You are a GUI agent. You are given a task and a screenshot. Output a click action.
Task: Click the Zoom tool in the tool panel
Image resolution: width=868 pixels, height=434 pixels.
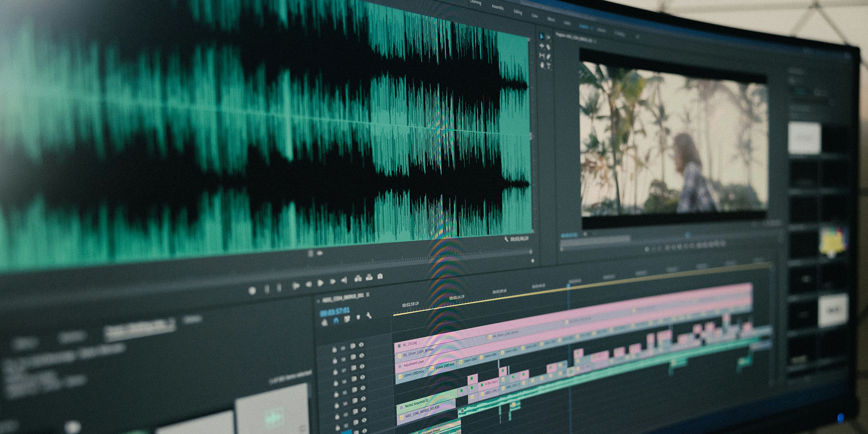point(542,64)
